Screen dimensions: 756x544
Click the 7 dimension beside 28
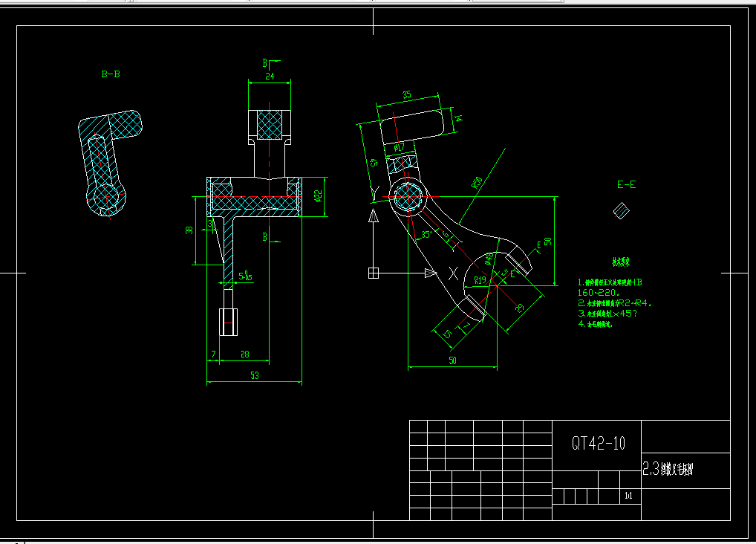[x=214, y=354]
